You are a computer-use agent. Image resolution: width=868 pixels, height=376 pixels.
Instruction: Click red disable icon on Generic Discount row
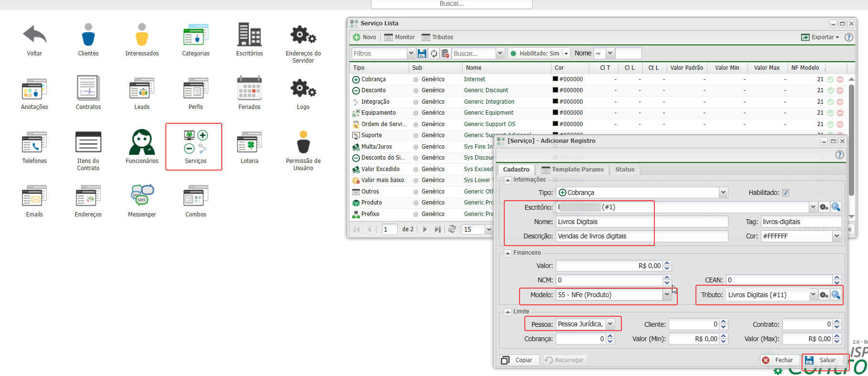840,90
